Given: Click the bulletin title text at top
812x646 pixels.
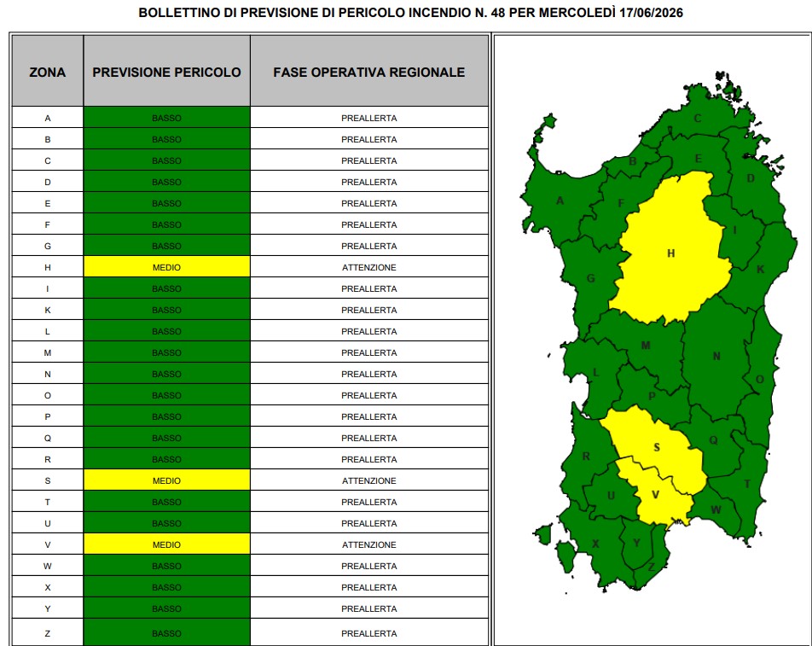Looking at the screenshot, I should point(410,13).
